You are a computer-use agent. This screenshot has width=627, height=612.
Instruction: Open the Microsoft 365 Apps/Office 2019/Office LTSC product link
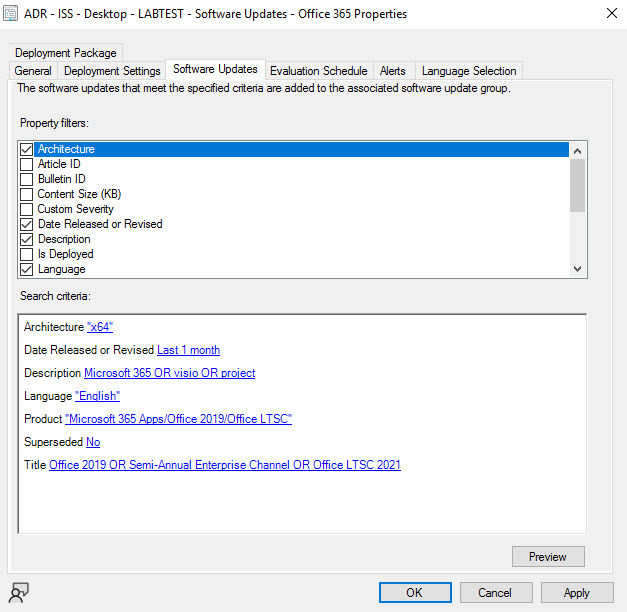(178, 419)
